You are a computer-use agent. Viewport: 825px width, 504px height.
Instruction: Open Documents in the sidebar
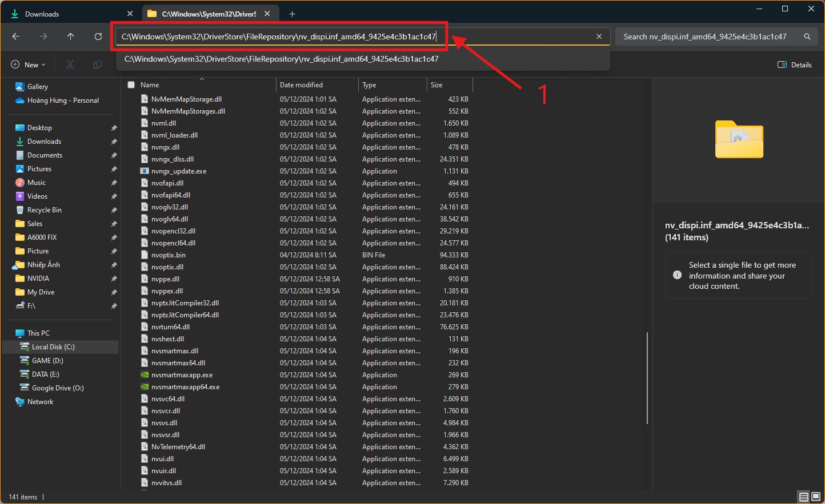(x=45, y=155)
